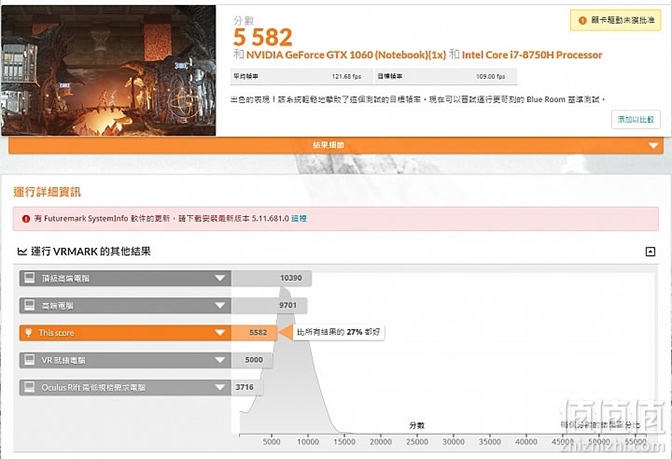
Task: Click the arrow on the result details bar
Action: (x=653, y=146)
